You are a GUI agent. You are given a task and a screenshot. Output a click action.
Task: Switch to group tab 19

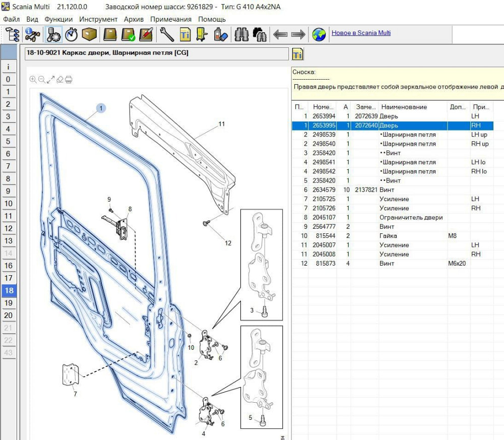point(8,303)
